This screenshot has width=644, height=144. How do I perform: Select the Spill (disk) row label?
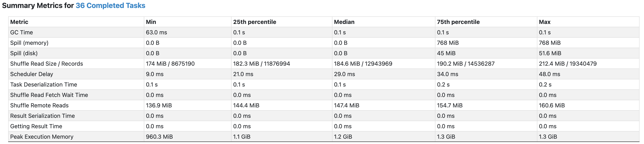point(24,53)
